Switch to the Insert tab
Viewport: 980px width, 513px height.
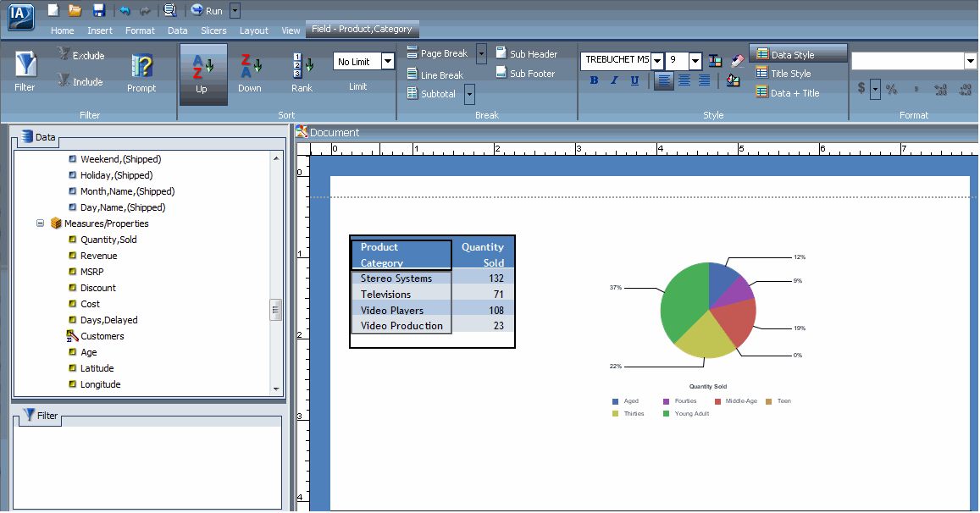(100, 30)
